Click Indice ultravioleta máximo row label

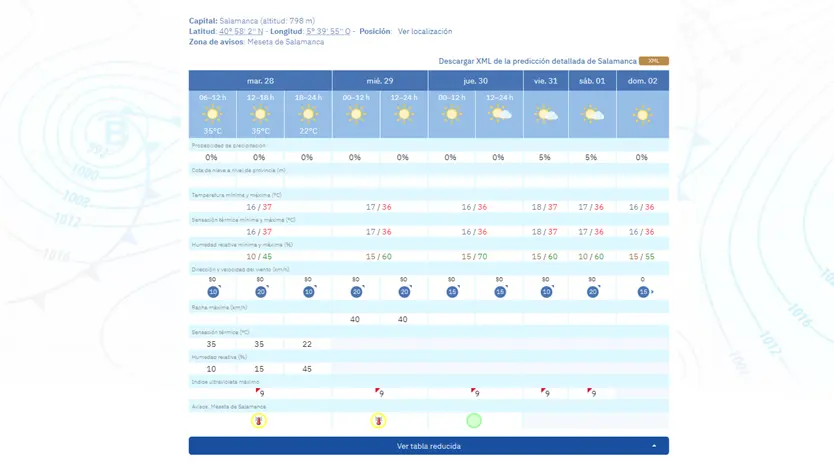click(226, 382)
